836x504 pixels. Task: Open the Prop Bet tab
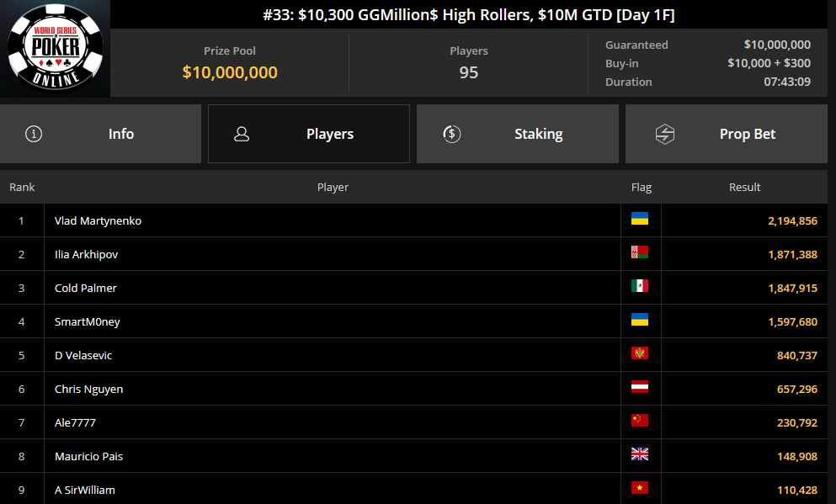tap(727, 134)
